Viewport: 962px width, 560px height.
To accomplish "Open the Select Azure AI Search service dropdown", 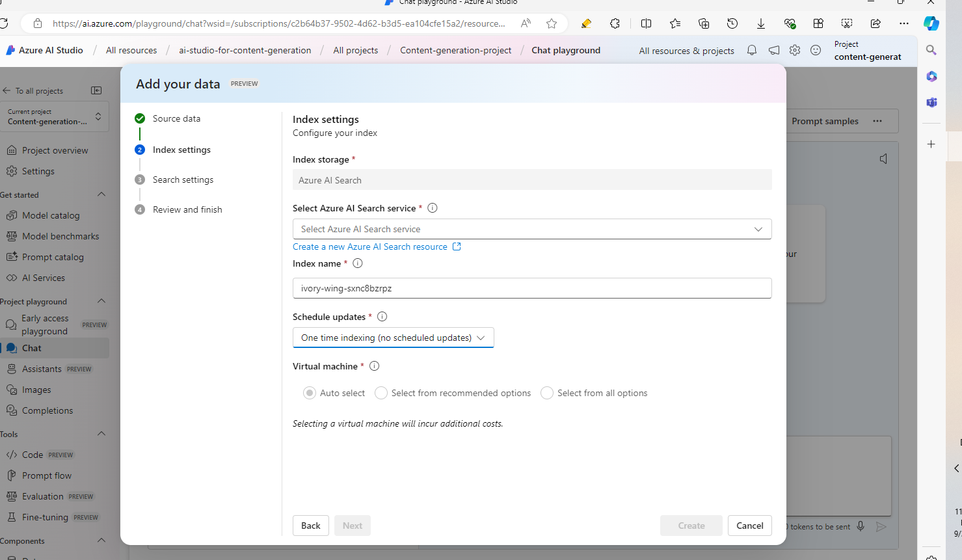I will pos(532,229).
